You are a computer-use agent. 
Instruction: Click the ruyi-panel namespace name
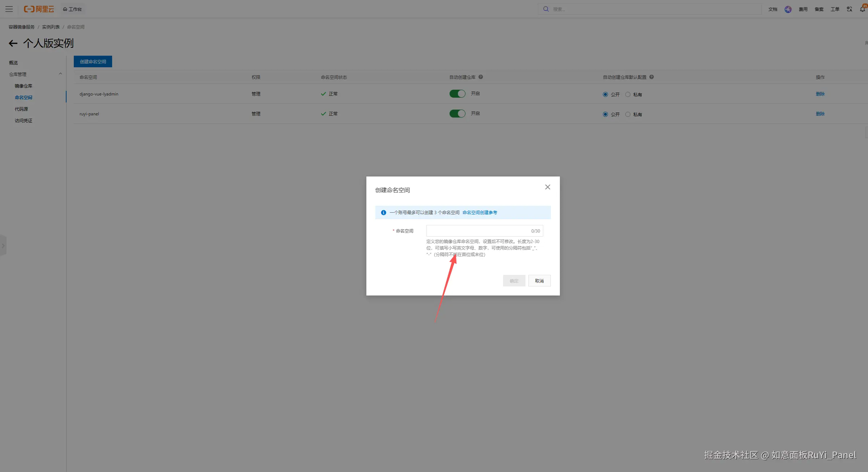[89, 114]
